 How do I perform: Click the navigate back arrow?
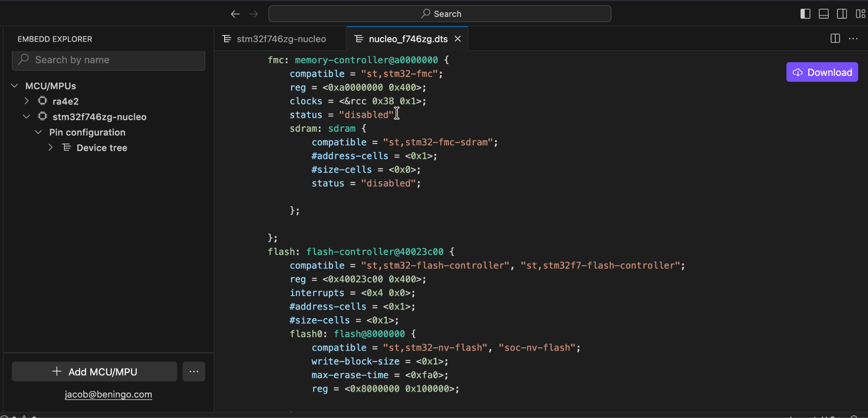(235, 13)
